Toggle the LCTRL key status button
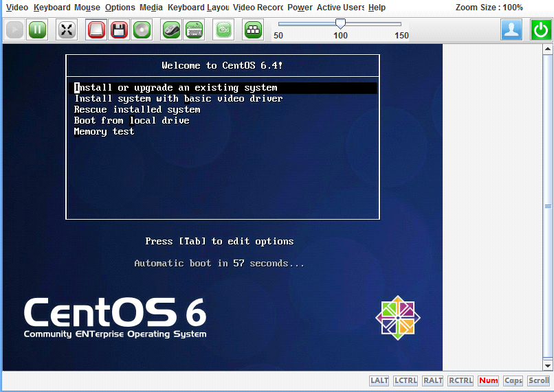The height and width of the screenshot is (392, 554). [406, 381]
